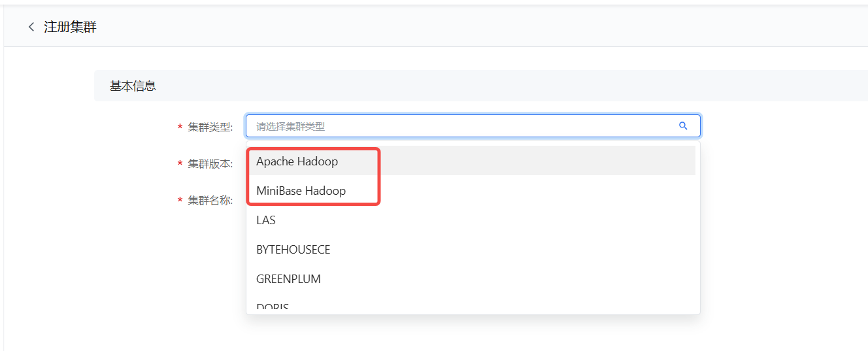Click empty space in the top 注册集群 title bar
Viewport: 868px width, 351px height.
(x=458, y=27)
